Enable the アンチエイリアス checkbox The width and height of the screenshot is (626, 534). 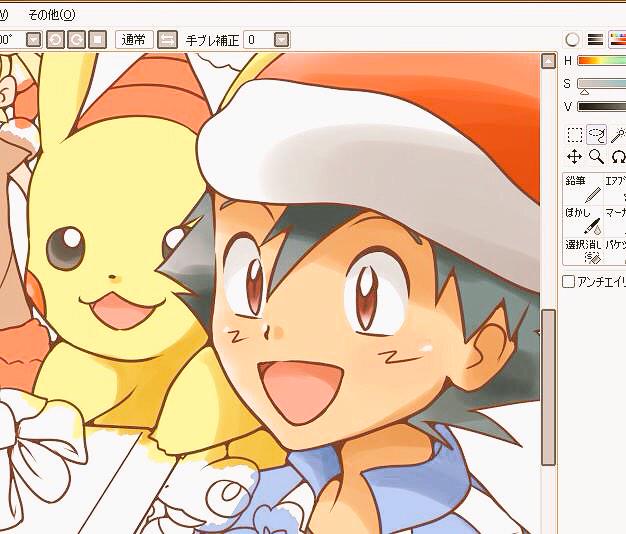569,282
